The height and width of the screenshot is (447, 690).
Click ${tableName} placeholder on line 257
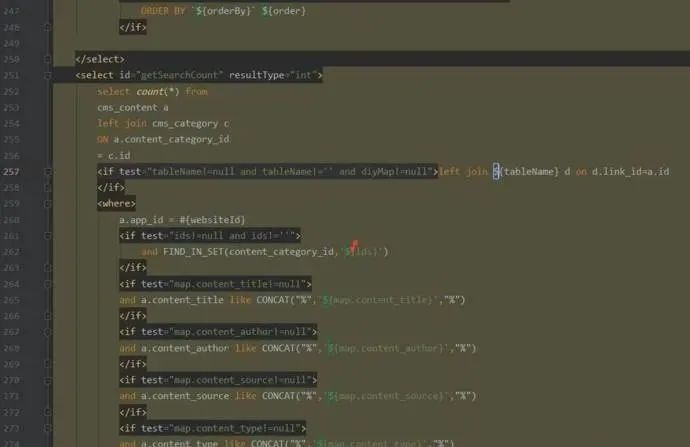pos(525,172)
